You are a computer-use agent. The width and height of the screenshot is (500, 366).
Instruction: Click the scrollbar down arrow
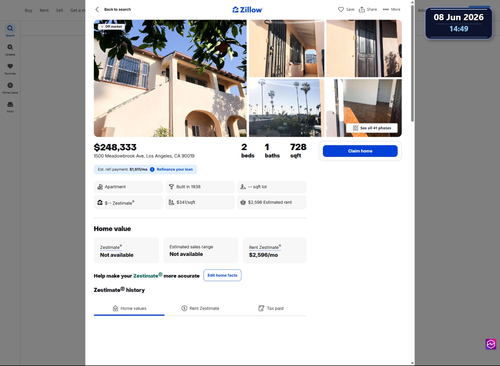(x=412, y=363)
